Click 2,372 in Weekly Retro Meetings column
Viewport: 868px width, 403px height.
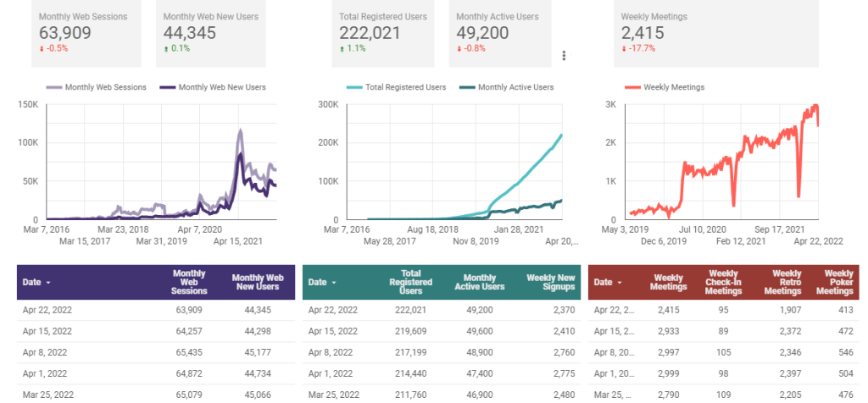coord(789,331)
